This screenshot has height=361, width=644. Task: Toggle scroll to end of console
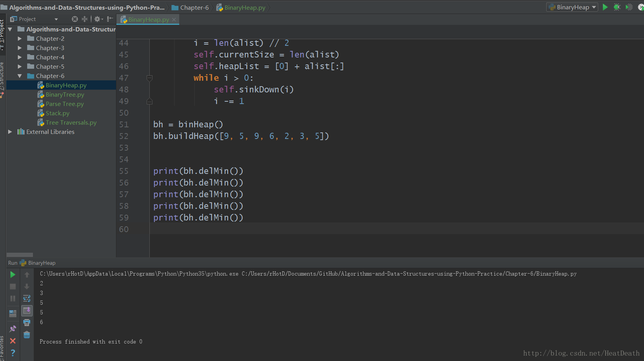pos(27,311)
